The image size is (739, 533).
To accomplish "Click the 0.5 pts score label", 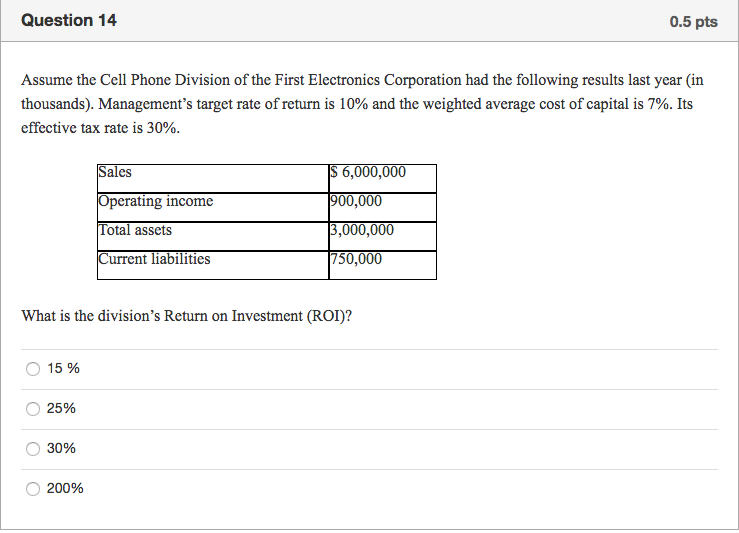I will (x=693, y=21).
